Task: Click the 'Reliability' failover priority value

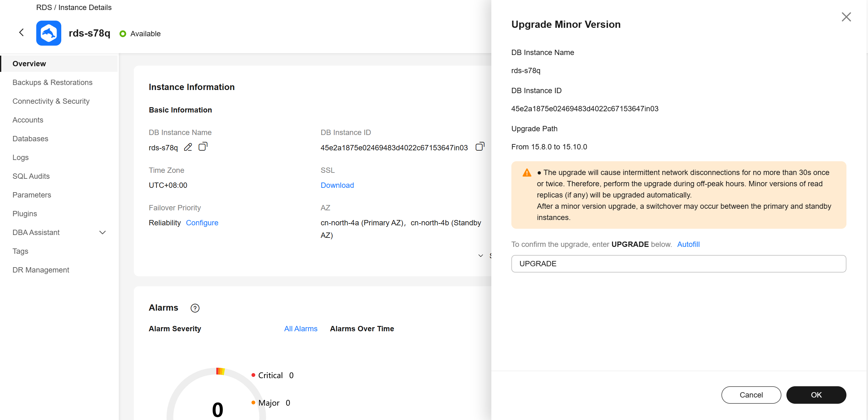Action: 165,222
